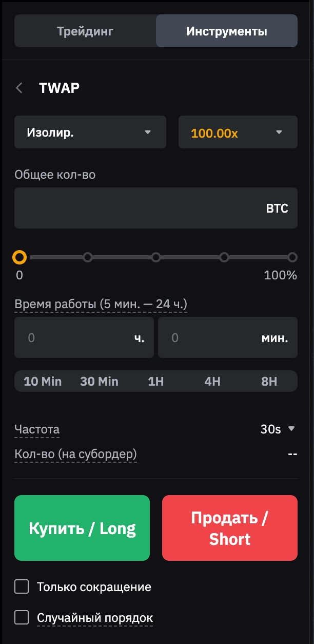
Task: Focus the minutes (мин.) input field
Action: 215,337
